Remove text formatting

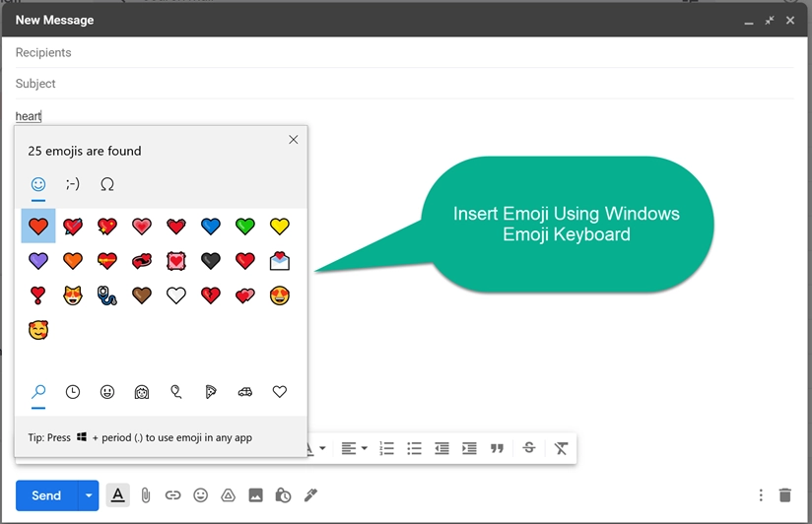click(561, 448)
